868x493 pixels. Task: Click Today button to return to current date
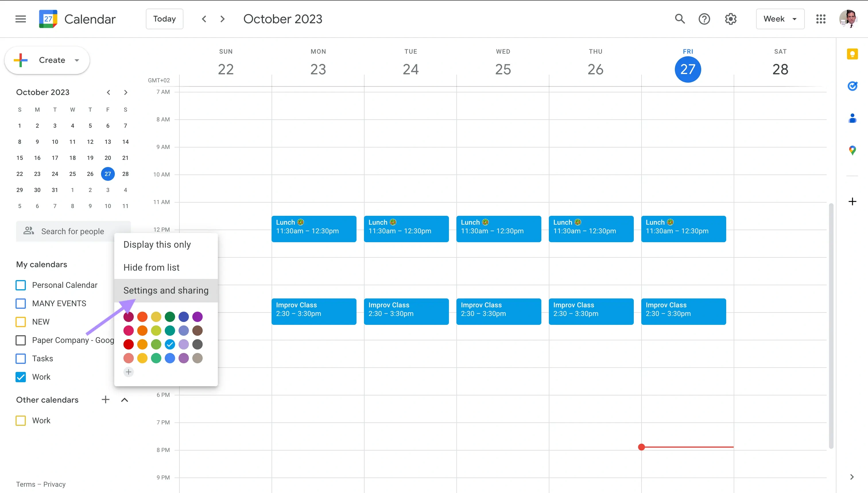click(164, 18)
